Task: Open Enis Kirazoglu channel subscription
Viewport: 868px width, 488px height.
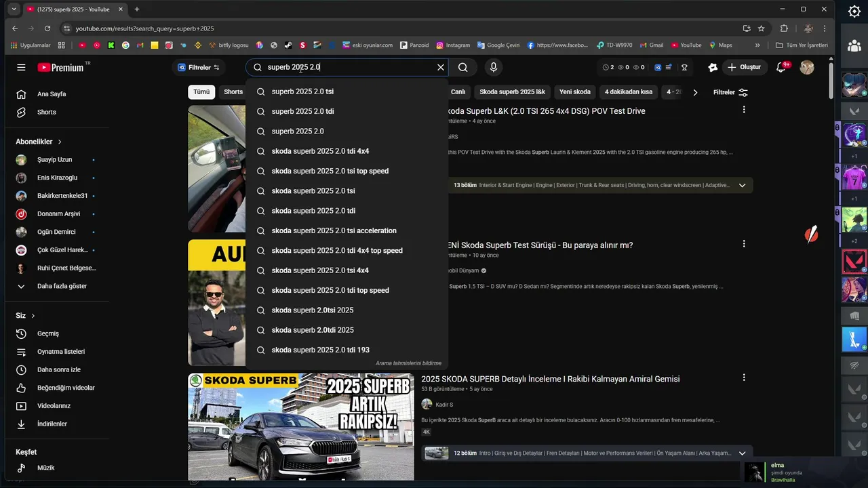Action: point(58,178)
